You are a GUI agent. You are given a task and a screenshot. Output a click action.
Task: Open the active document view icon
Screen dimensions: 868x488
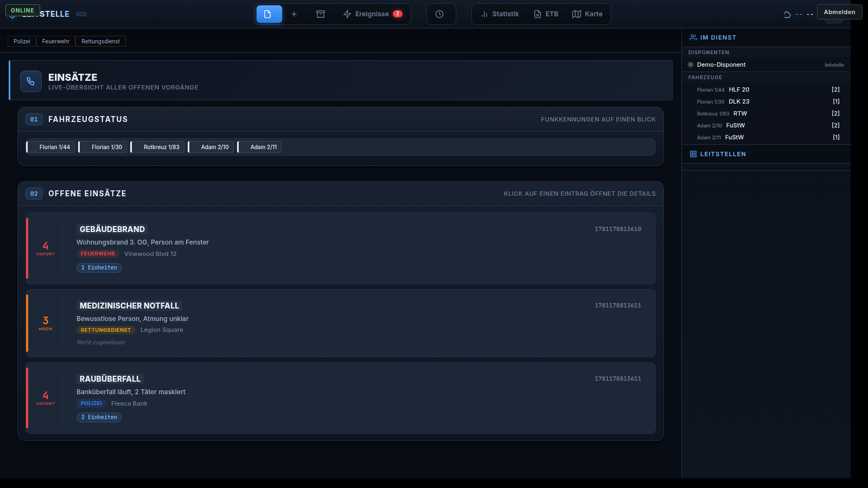pyautogui.click(x=269, y=14)
